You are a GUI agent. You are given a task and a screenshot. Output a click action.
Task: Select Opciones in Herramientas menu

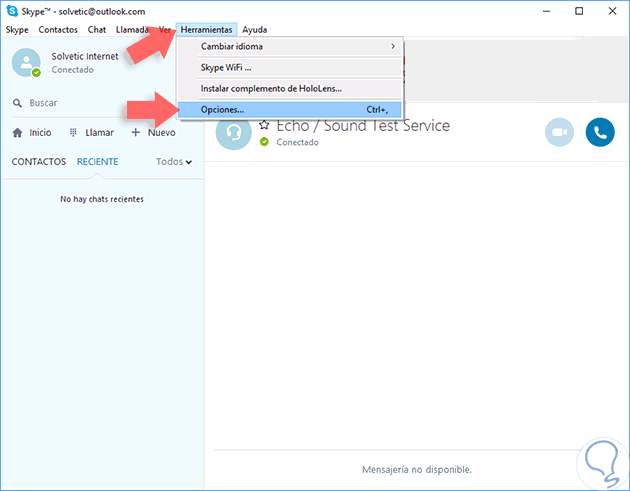pos(289,110)
